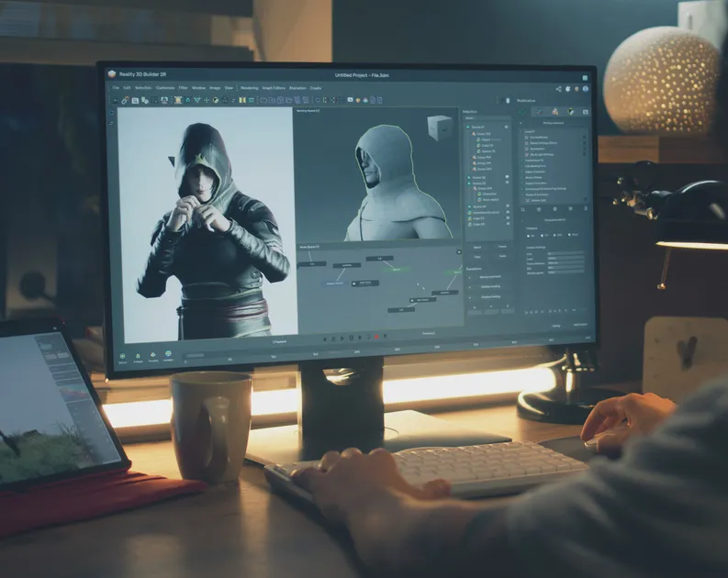Click the Reality 3D Builder app logo

click(x=112, y=74)
